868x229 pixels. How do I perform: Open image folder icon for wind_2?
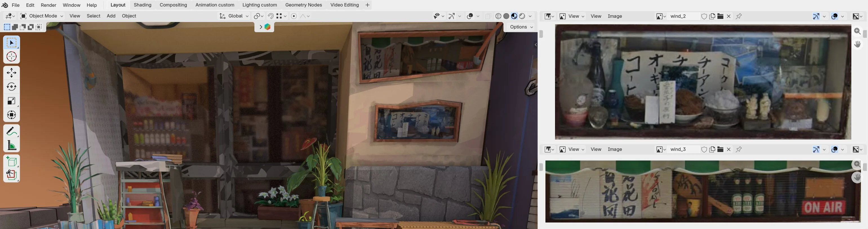(720, 16)
